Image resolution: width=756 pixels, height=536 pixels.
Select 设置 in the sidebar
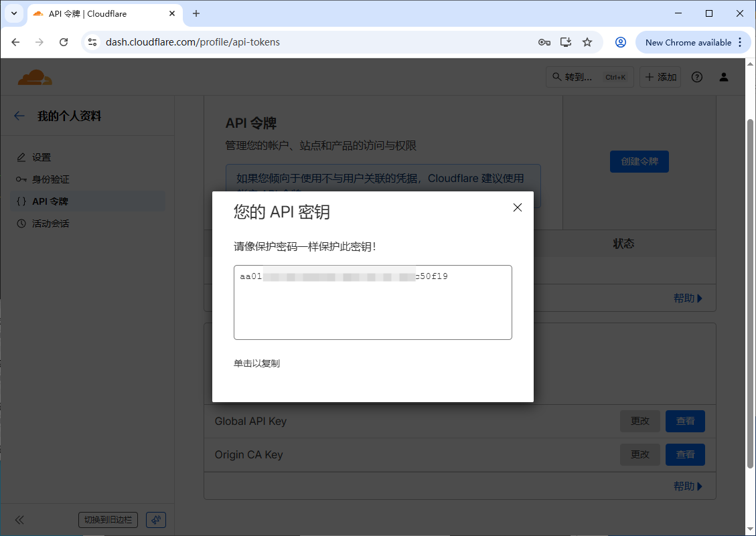coord(42,157)
